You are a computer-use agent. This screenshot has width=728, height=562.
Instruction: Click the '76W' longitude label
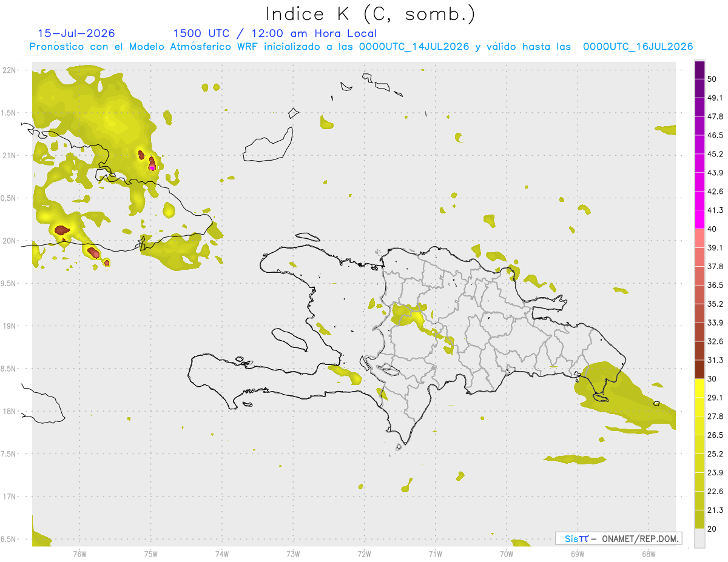79,554
